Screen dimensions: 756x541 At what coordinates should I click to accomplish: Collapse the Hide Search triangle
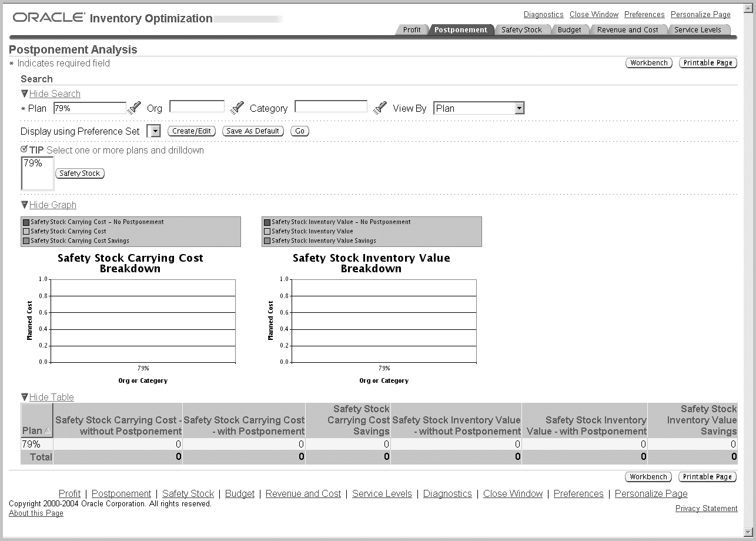point(24,93)
